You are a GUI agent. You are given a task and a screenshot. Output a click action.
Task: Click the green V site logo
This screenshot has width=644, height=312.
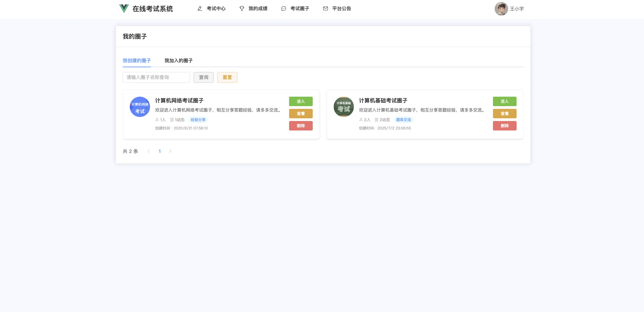click(x=124, y=8)
